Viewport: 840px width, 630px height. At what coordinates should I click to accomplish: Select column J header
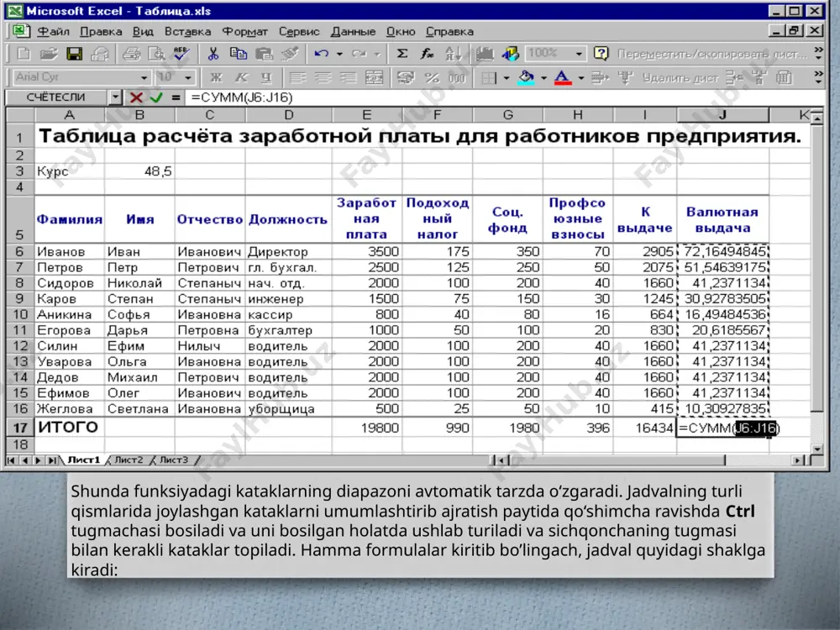pos(722,114)
